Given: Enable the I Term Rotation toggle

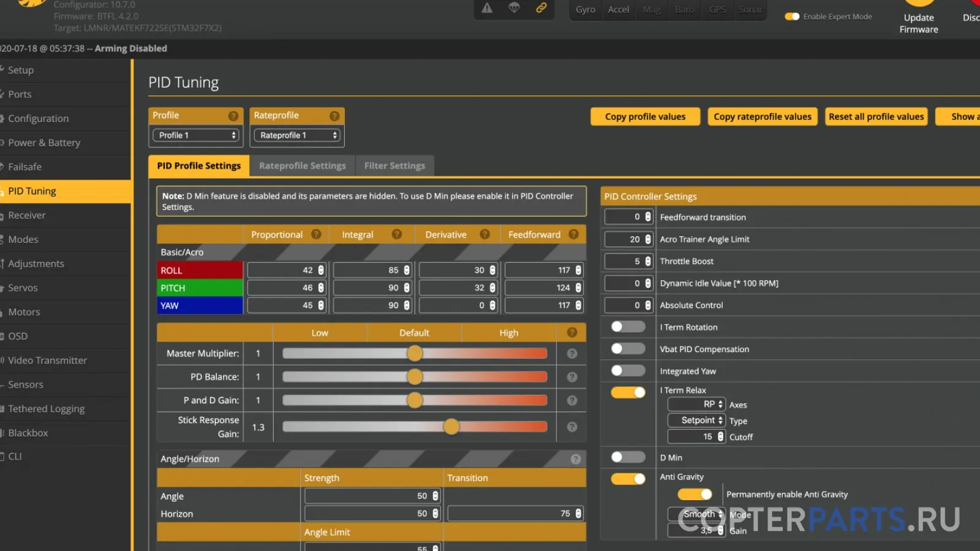Looking at the screenshot, I should point(628,327).
